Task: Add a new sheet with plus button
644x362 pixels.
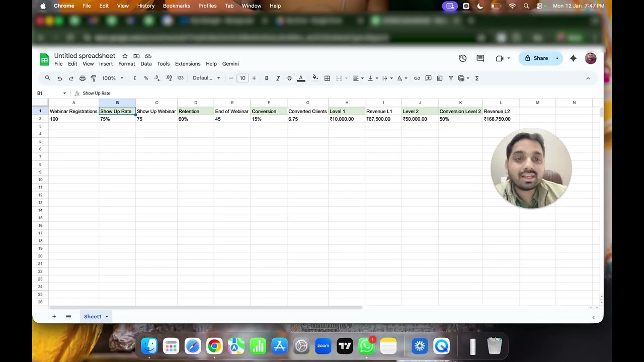Action: coord(54,317)
